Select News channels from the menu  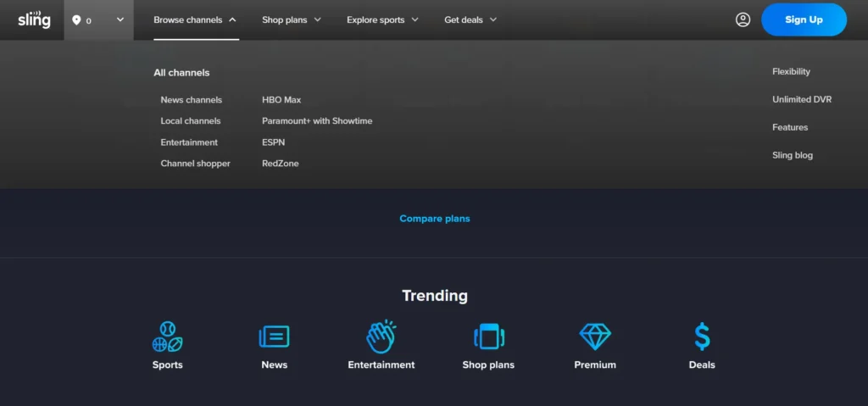pos(191,100)
